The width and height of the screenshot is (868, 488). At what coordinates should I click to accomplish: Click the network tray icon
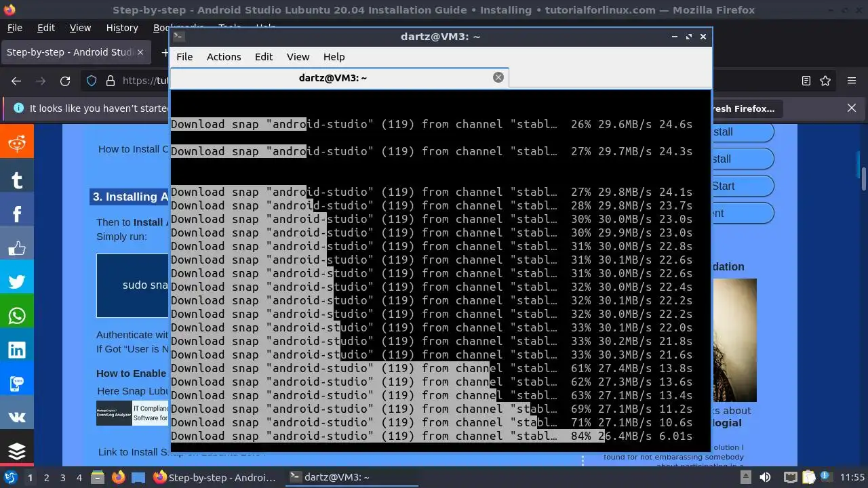pyautogui.click(x=790, y=477)
